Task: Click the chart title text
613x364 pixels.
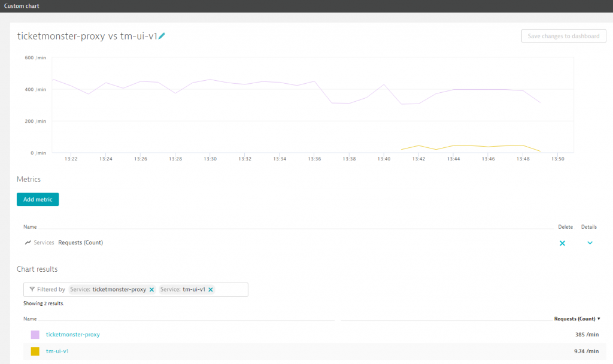Action: pyautogui.click(x=87, y=36)
